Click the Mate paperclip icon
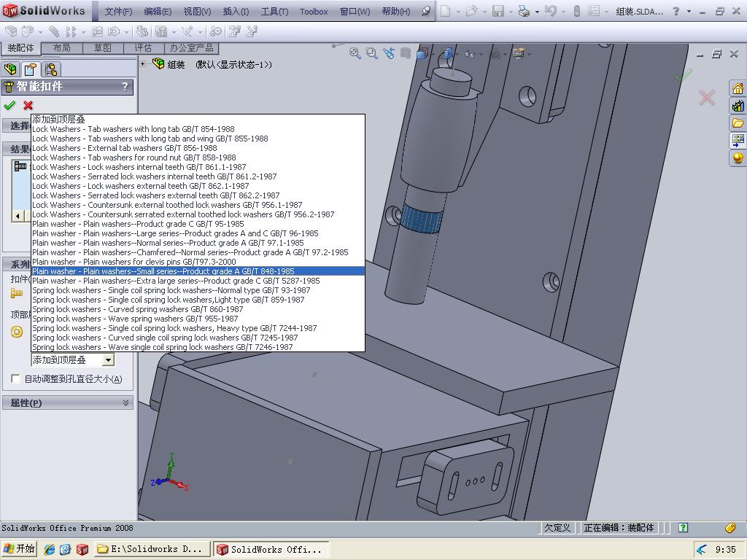The height and width of the screenshot is (560, 747). (54, 31)
